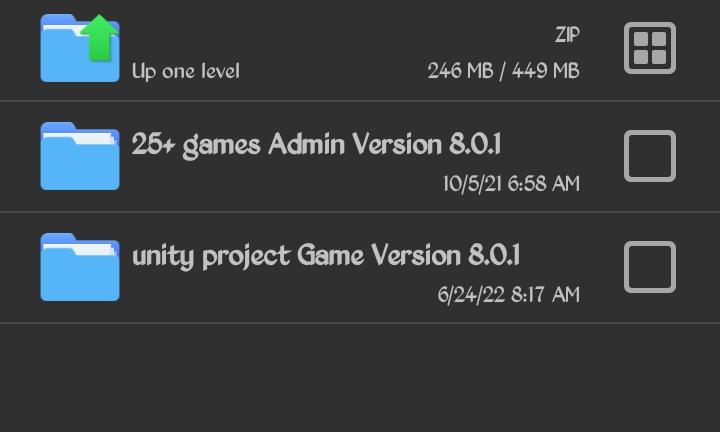720x432 pixels.
Task: Click the 246 MB / 449 MB size
Action: [x=503, y=71]
